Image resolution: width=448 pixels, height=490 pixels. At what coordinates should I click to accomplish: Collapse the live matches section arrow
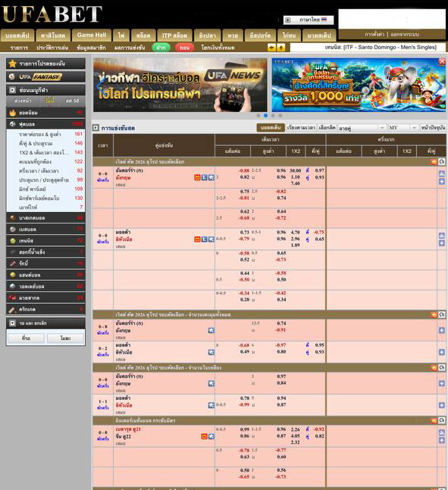coord(96,128)
